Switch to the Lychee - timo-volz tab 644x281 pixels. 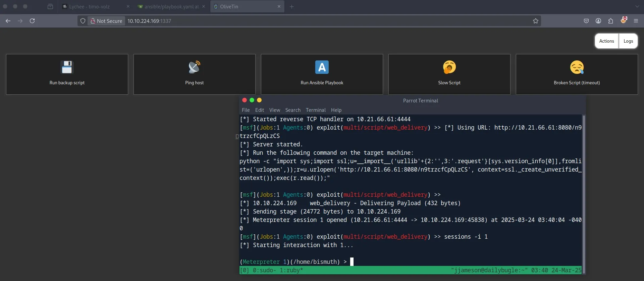(96, 6)
